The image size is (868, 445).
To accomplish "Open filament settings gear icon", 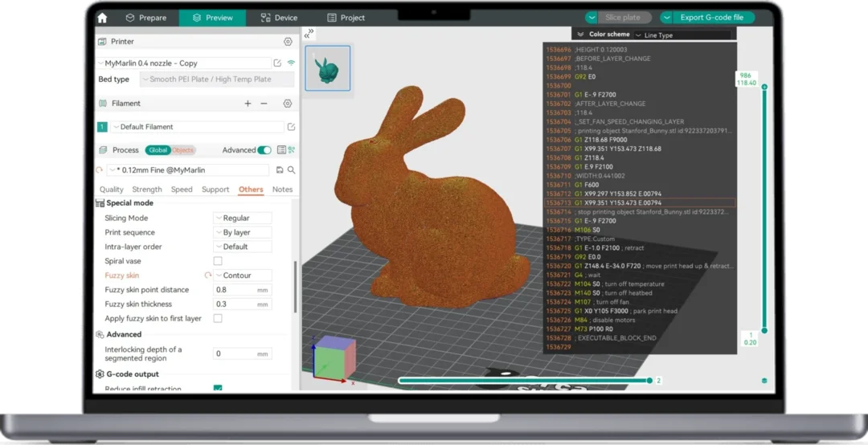I will tap(288, 104).
